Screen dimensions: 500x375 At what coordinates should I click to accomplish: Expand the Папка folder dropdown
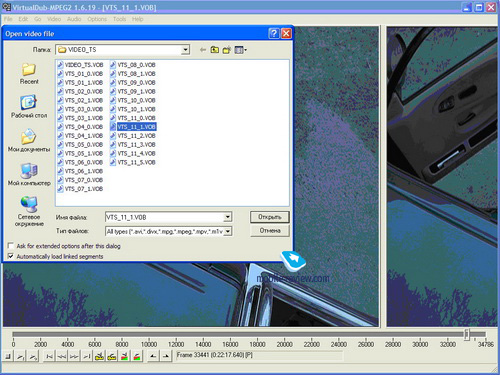(x=185, y=50)
